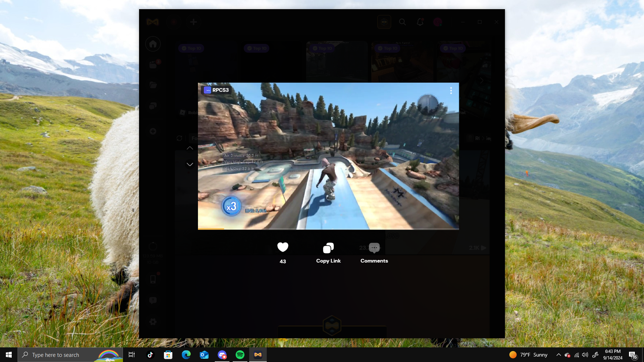
Task: Open Task View on taskbar
Action: coord(132,355)
